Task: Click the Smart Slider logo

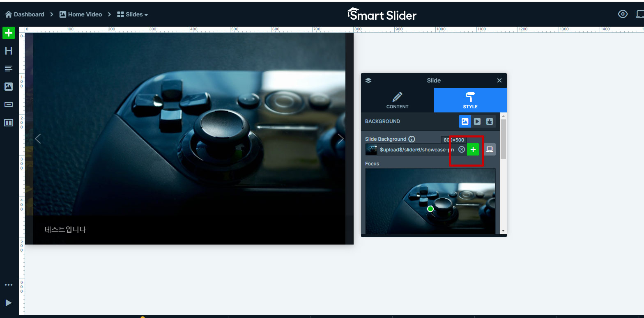Action: point(382,14)
